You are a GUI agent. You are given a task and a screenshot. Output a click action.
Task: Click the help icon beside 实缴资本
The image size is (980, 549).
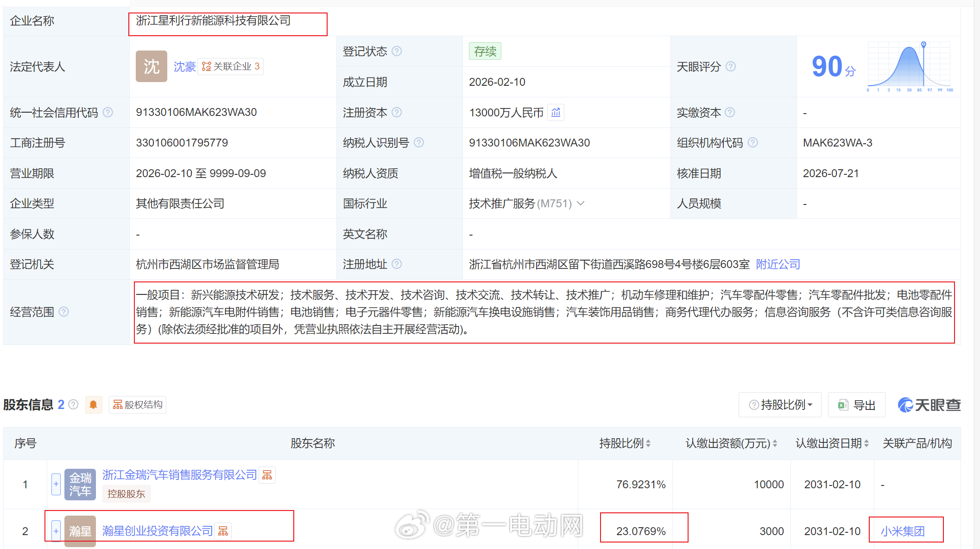pos(730,112)
